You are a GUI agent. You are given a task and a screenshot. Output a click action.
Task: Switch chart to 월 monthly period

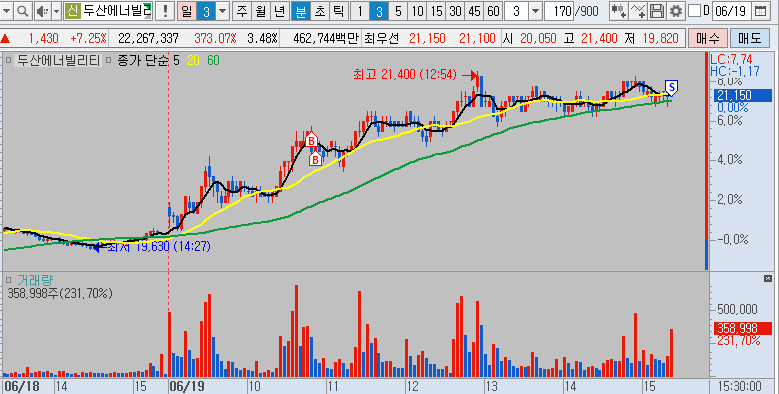coord(261,11)
